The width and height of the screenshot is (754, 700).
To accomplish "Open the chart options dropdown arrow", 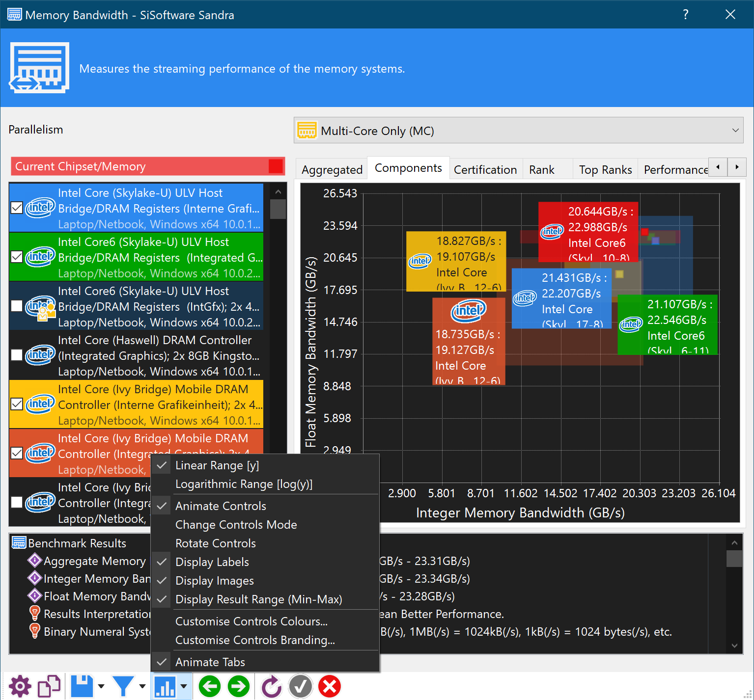I will [184, 686].
